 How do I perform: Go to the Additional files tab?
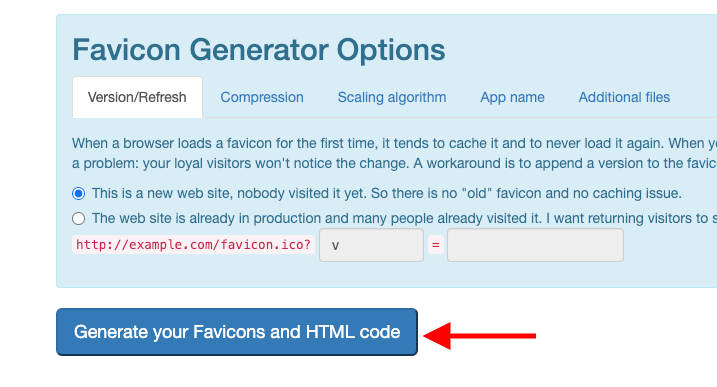click(624, 97)
